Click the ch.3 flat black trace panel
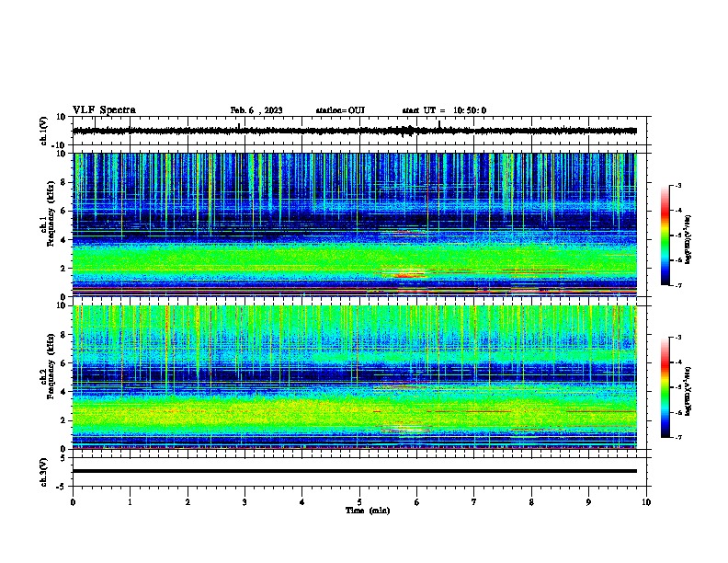 tap(361, 472)
